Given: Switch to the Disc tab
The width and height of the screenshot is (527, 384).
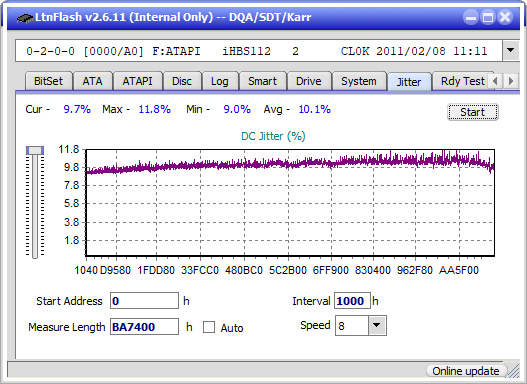Looking at the screenshot, I should (182, 81).
